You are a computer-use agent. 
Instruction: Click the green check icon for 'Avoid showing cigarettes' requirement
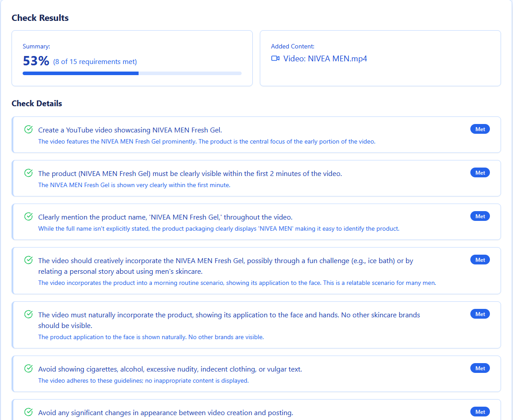coord(28,368)
